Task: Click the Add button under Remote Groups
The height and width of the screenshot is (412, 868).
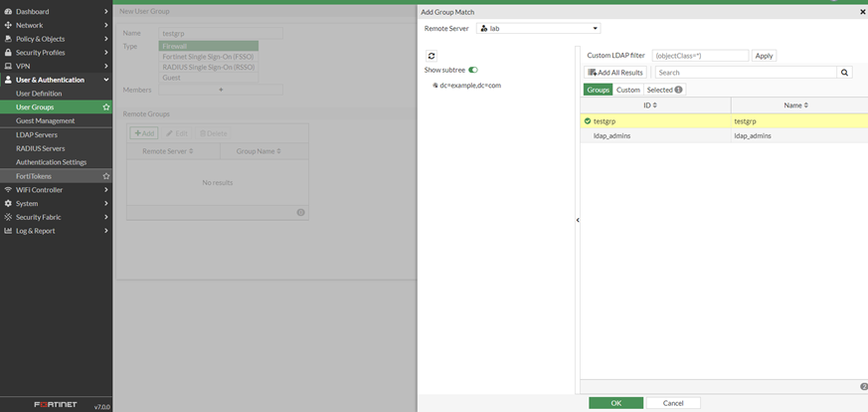Action: coord(144,133)
